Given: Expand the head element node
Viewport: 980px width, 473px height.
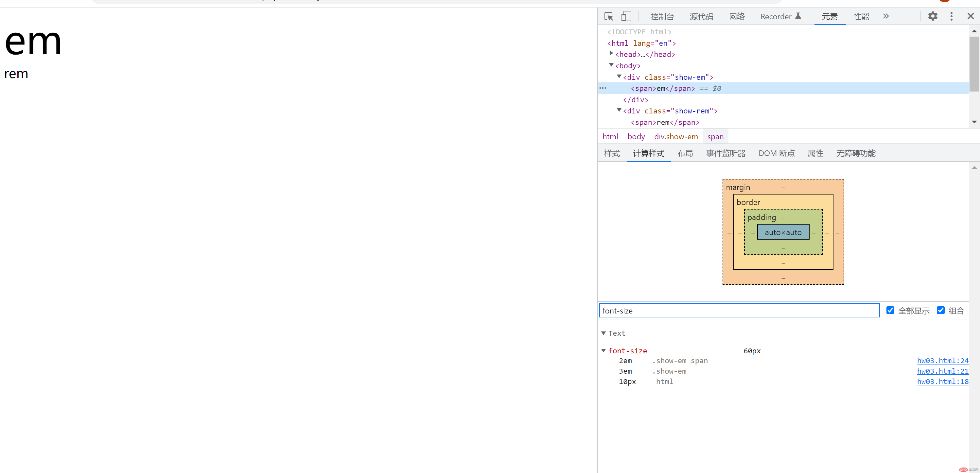Looking at the screenshot, I should click(611, 53).
